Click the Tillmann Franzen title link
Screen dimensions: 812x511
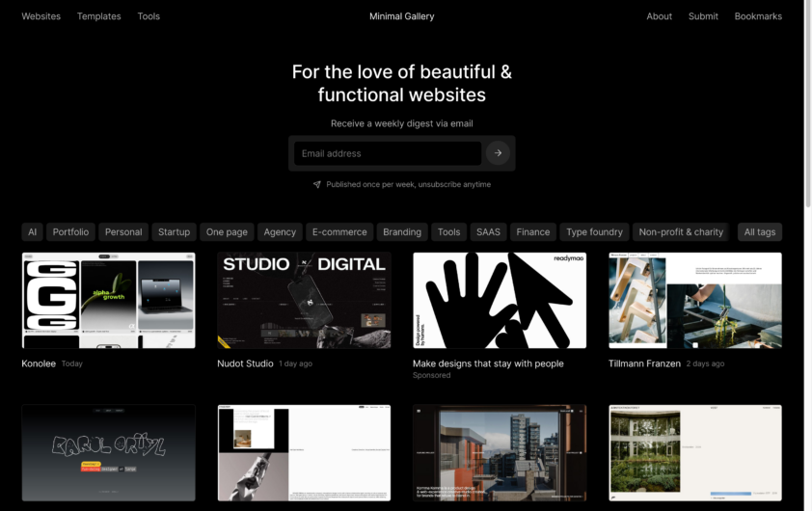click(645, 363)
